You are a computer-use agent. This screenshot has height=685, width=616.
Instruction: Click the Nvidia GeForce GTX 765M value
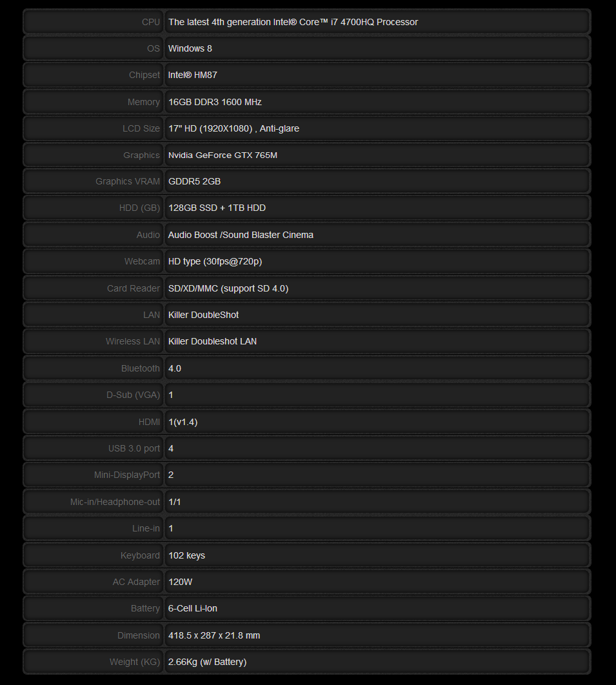(223, 155)
